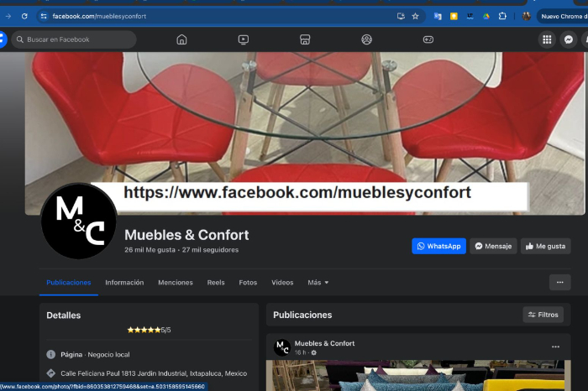
Task: Click the Mensaje button
Action: [493, 246]
